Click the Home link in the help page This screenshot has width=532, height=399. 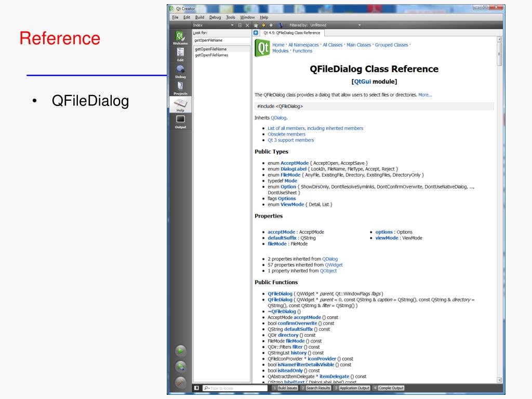click(x=278, y=45)
